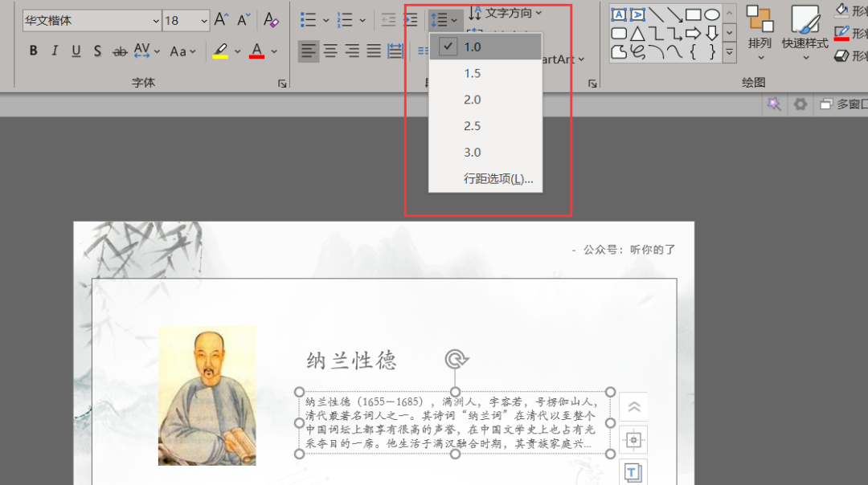
Task: Expand bullet style dropdown arrow
Action: 325,20
